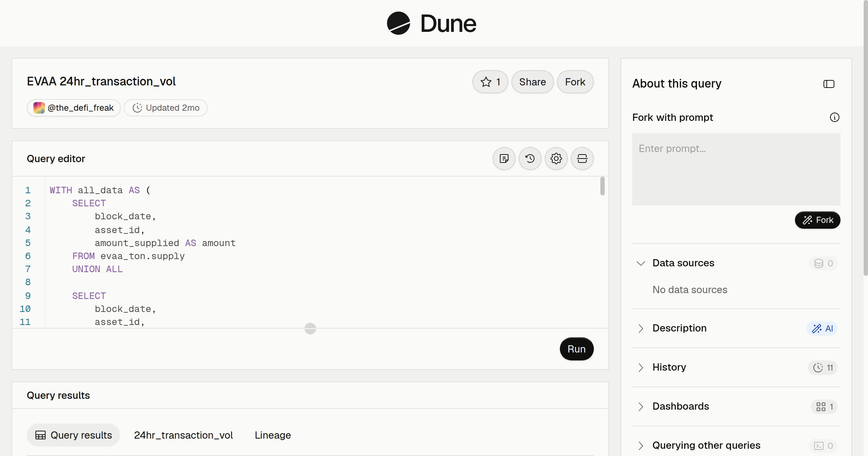The height and width of the screenshot is (456, 868).
Task: Open the Lineage tab
Action: point(273,435)
